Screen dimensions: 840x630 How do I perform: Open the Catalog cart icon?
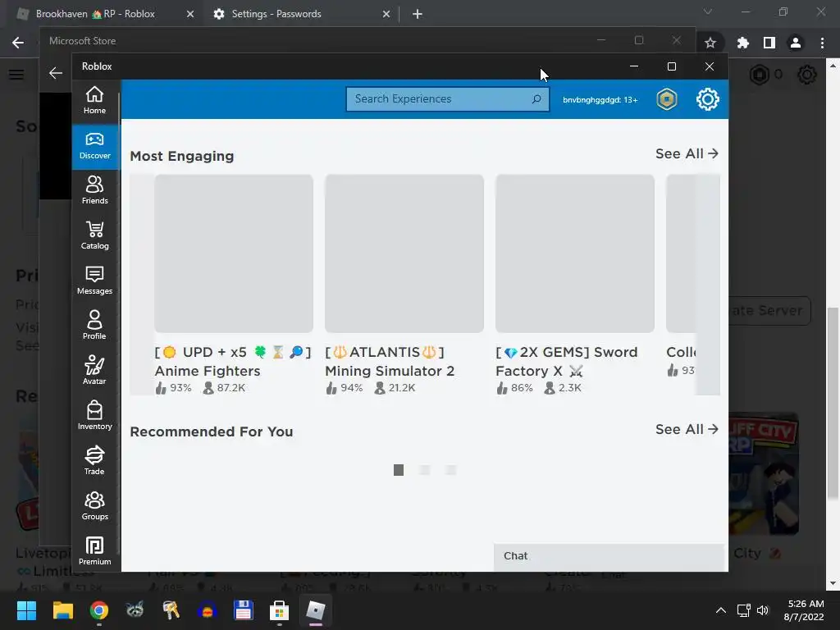pos(95,230)
